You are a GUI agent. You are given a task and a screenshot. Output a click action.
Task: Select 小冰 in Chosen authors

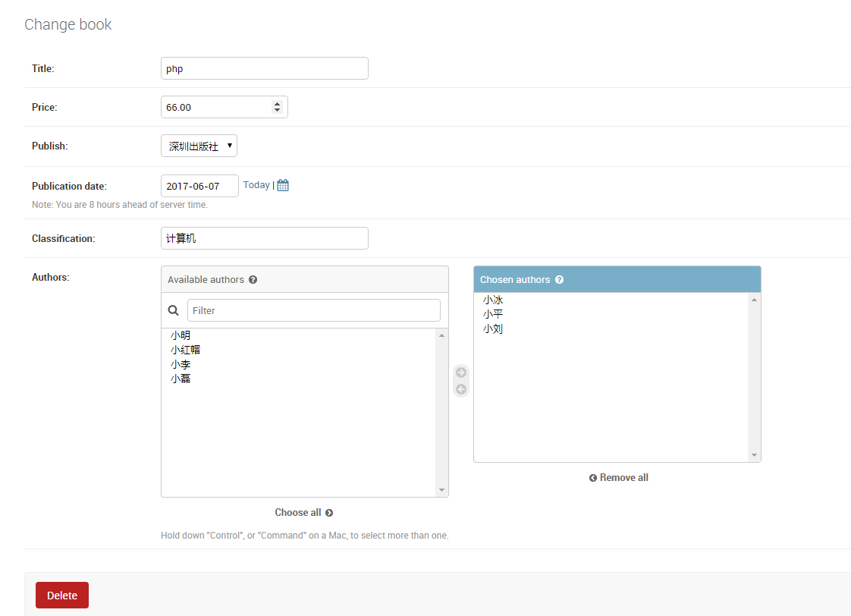pos(493,300)
